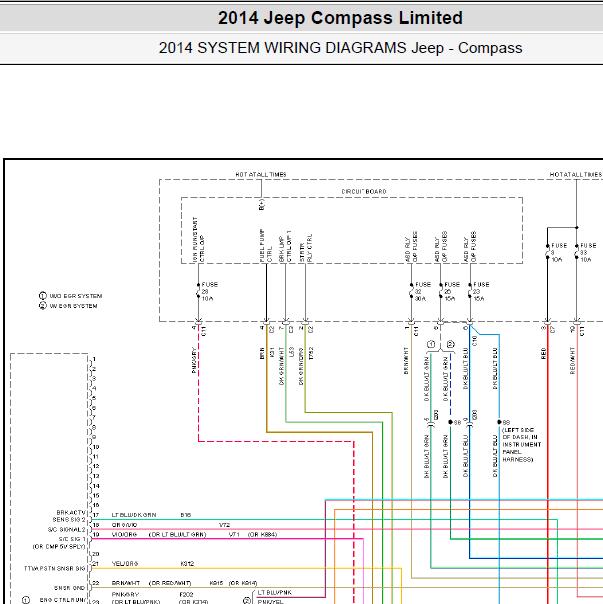This screenshot has width=603, height=604.
Task: Select connector label 'C7' under fuse 9
Action: click(x=553, y=330)
